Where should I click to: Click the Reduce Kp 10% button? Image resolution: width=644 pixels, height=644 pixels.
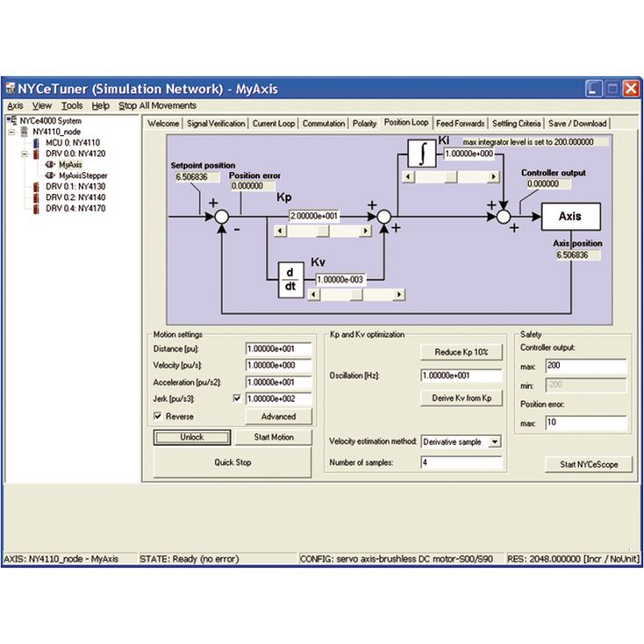point(462,353)
